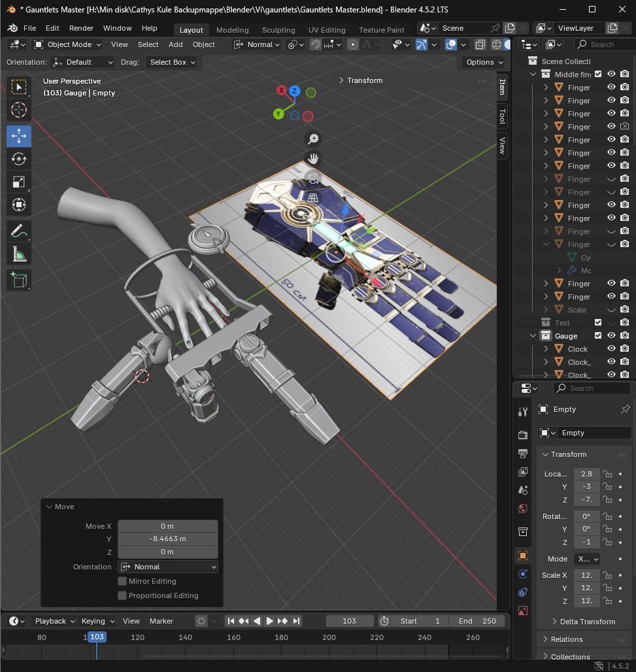Click the Marker menu in timeline
Screen dimensions: 636x672
161,621
